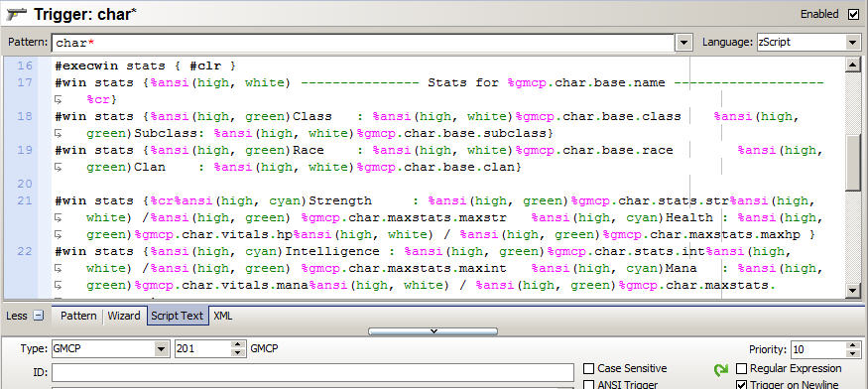
Task: Uncheck Trigger on Newline option
Action: click(741, 385)
